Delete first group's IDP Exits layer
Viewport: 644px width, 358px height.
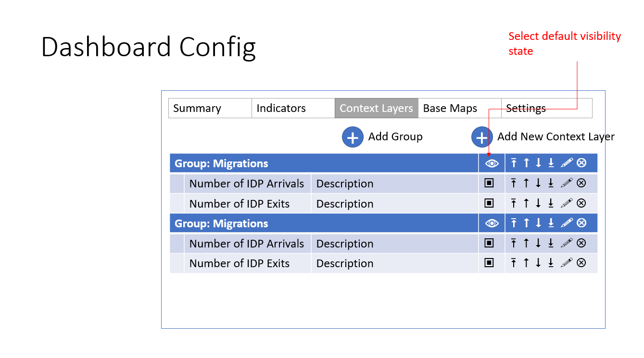[581, 203]
